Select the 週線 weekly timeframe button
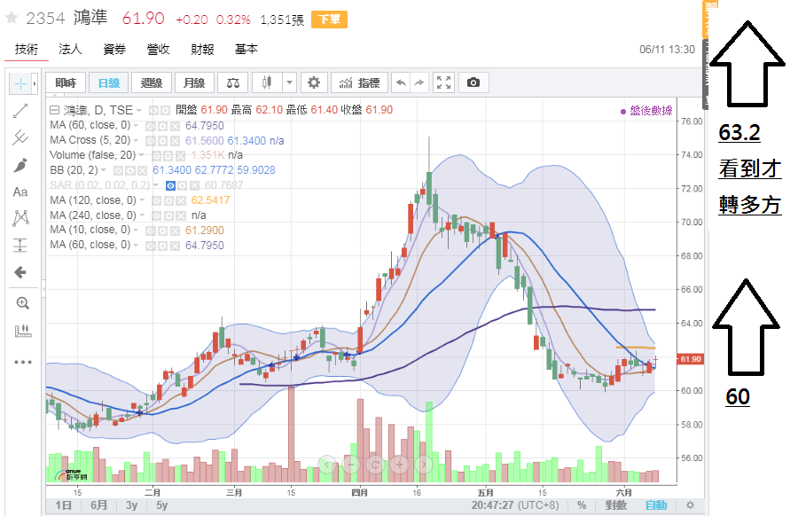This screenshot has height=532, width=798. [152, 82]
